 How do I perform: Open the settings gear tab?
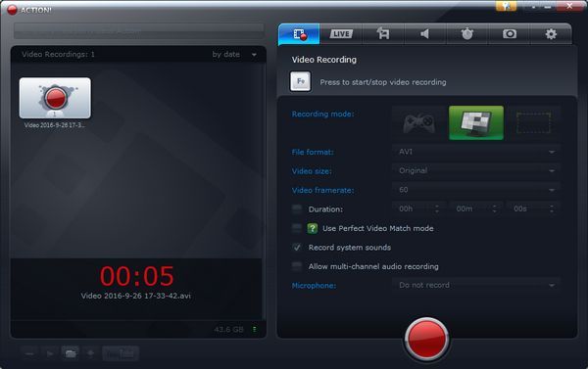click(x=551, y=34)
